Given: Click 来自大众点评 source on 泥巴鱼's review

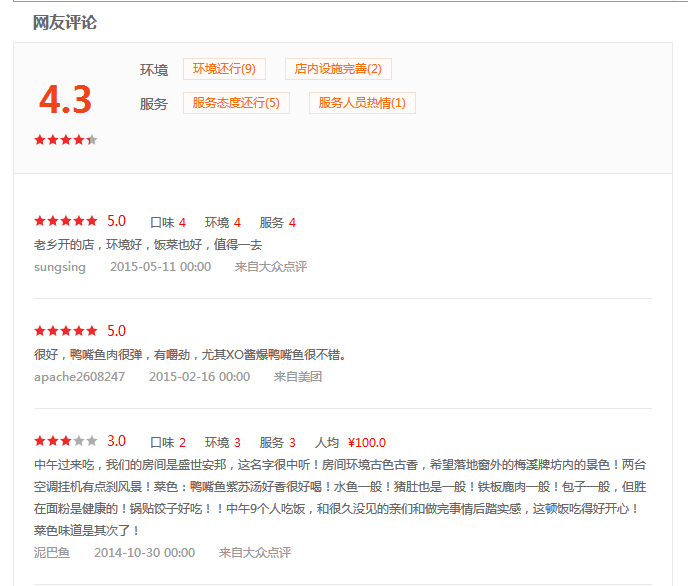Looking at the screenshot, I should pyautogui.click(x=255, y=553).
